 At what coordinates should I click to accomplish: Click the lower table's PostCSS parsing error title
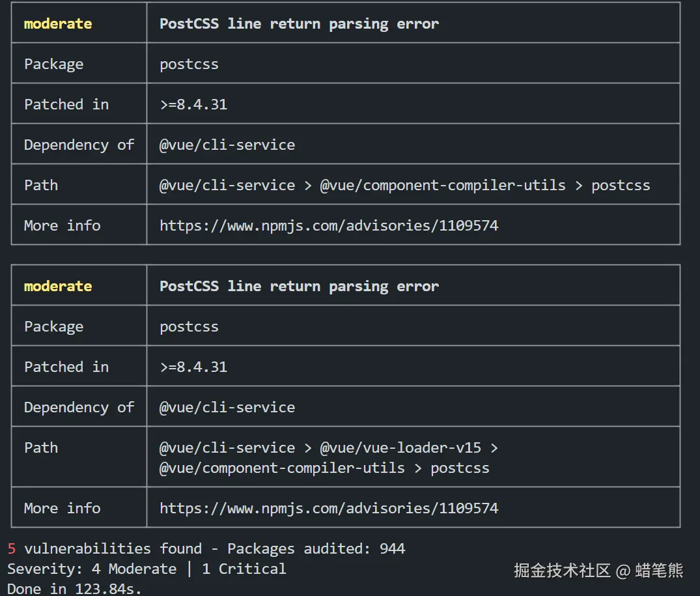pyautogui.click(x=299, y=286)
